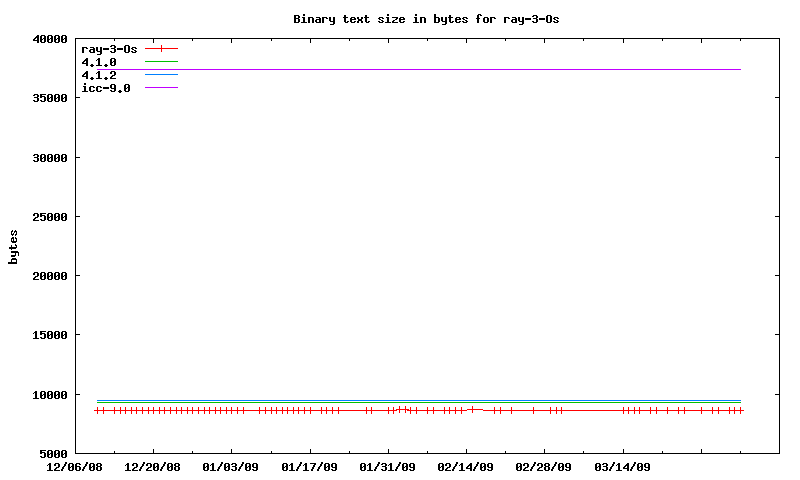Select the 4.1.2 legend label
800x480 pixels.
coord(99,75)
